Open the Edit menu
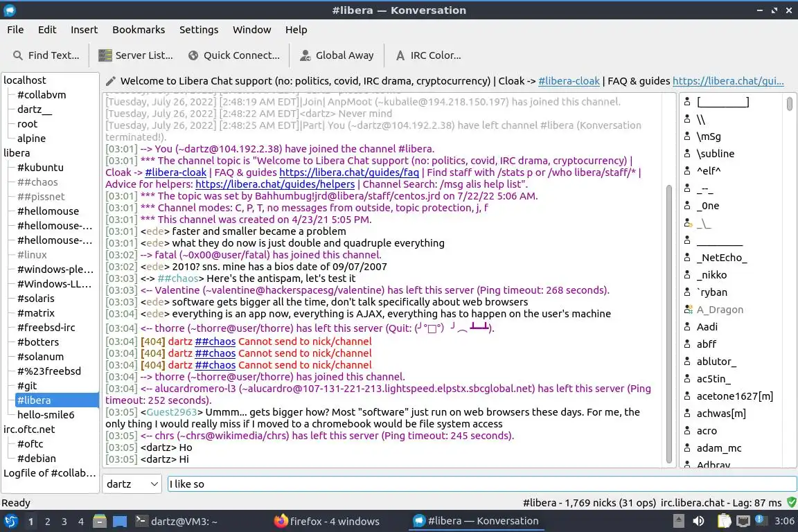This screenshot has width=798, height=532. tap(47, 30)
